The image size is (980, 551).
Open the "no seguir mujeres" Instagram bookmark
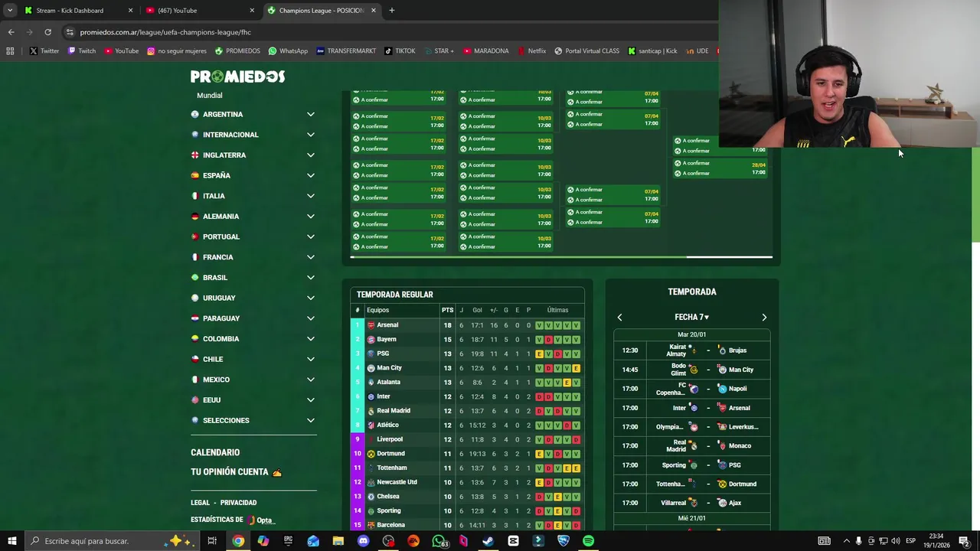pyautogui.click(x=177, y=51)
